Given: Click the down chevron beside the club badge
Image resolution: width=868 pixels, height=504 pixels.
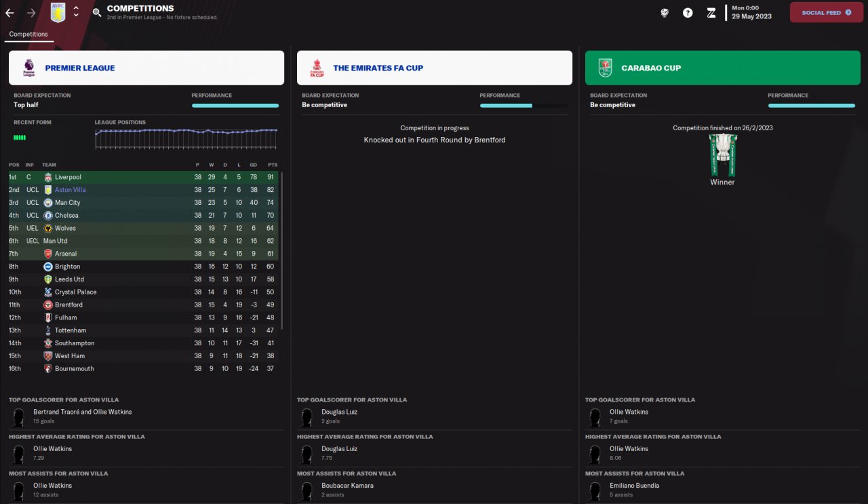Looking at the screenshot, I should click(76, 16).
